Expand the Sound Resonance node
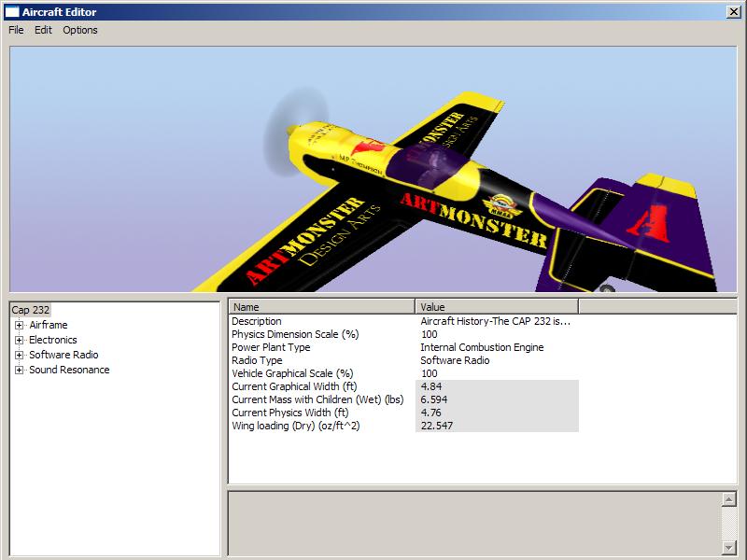This screenshot has height=560, width=747. tap(19, 370)
